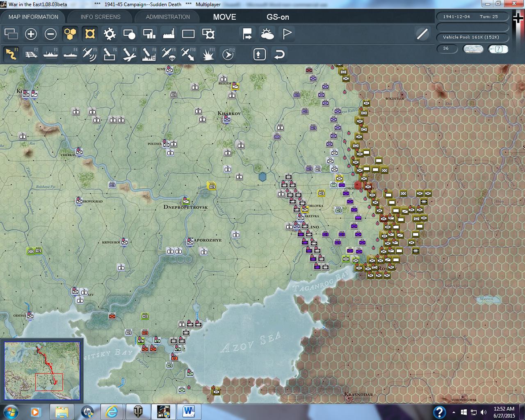525x420 pixels.
Task: Select the F7 bomb airfield icon
Action: click(x=129, y=54)
